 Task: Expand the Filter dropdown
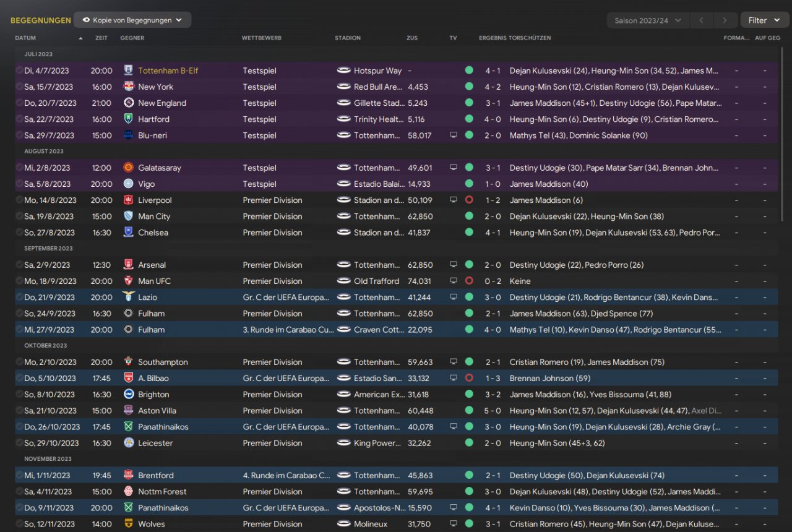764,20
